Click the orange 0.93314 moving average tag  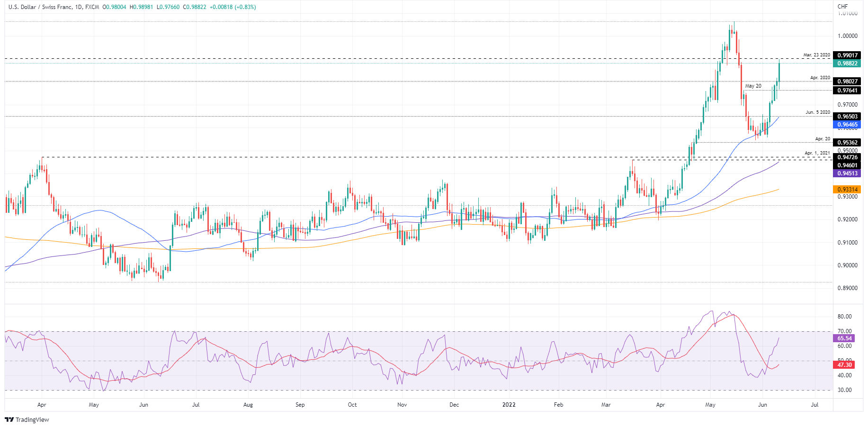click(x=847, y=190)
